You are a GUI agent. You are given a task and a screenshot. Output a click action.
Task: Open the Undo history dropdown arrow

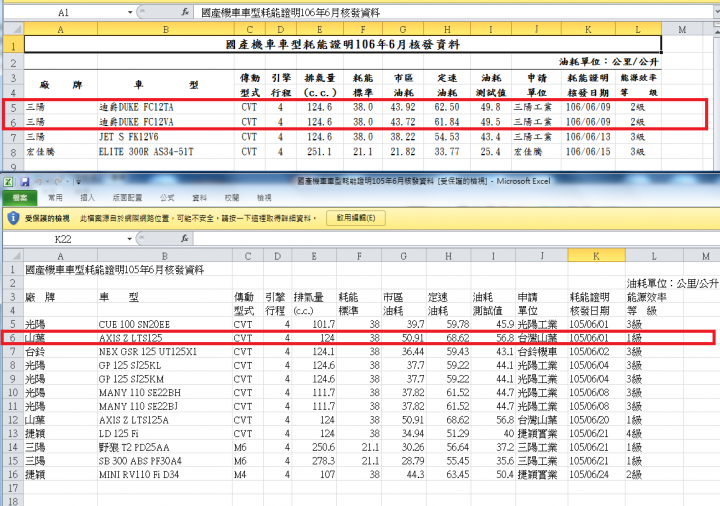click(47, 182)
